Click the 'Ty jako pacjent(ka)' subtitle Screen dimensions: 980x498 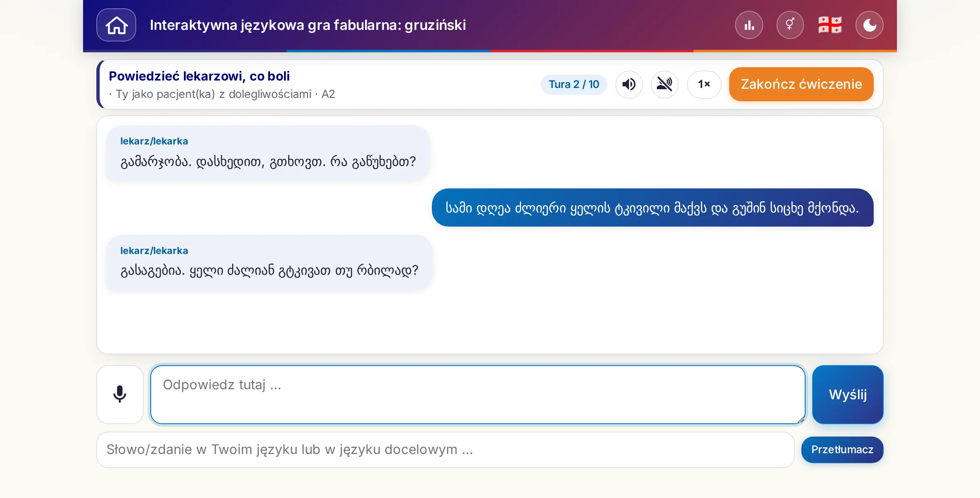222,94
